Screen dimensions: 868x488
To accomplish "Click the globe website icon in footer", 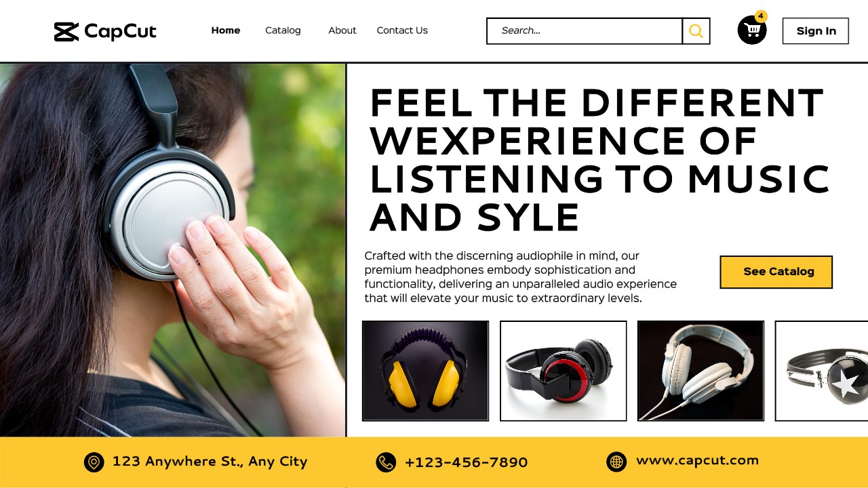I will tap(616, 462).
